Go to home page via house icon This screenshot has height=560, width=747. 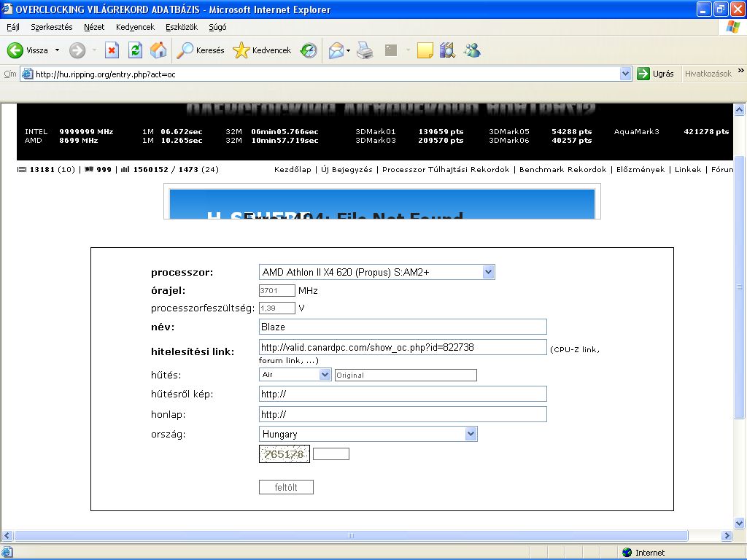tap(158, 50)
